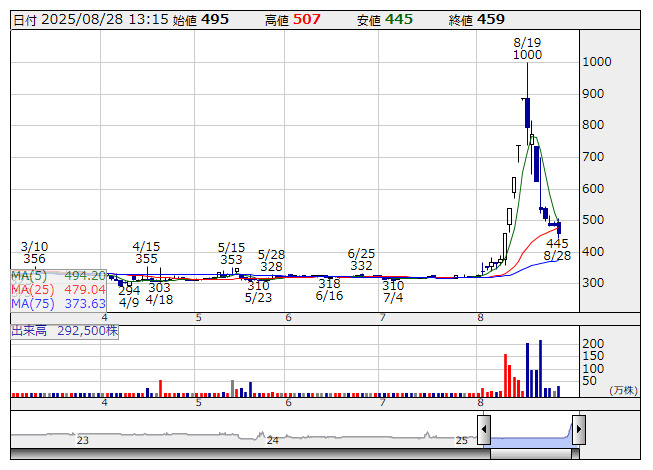
Task: Click the horizontal scrollbar thumb below the navigator
Action: click(531, 453)
